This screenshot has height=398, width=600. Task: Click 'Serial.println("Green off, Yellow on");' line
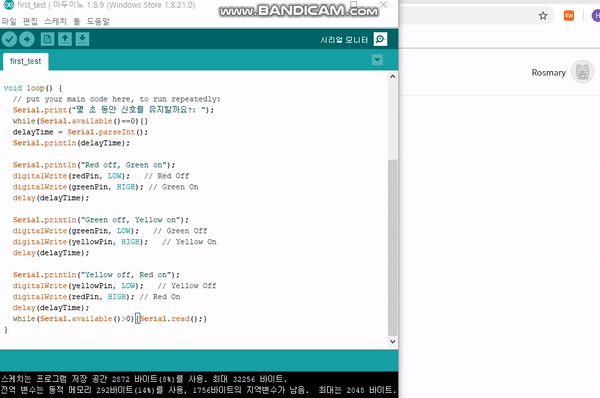point(101,220)
